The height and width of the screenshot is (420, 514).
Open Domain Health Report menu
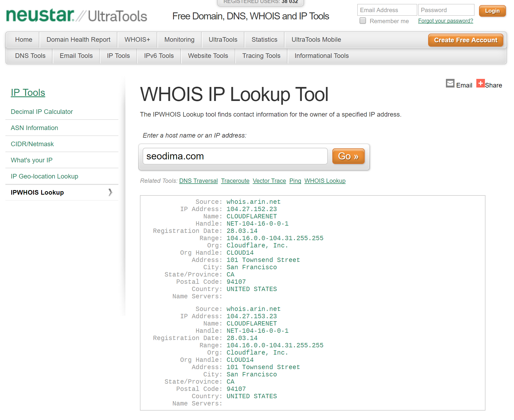(78, 40)
